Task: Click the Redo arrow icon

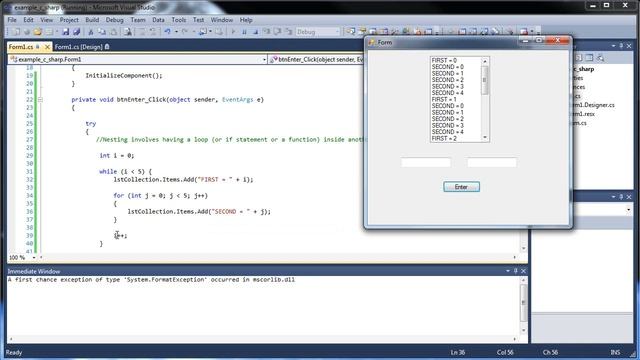Action: click(184, 32)
